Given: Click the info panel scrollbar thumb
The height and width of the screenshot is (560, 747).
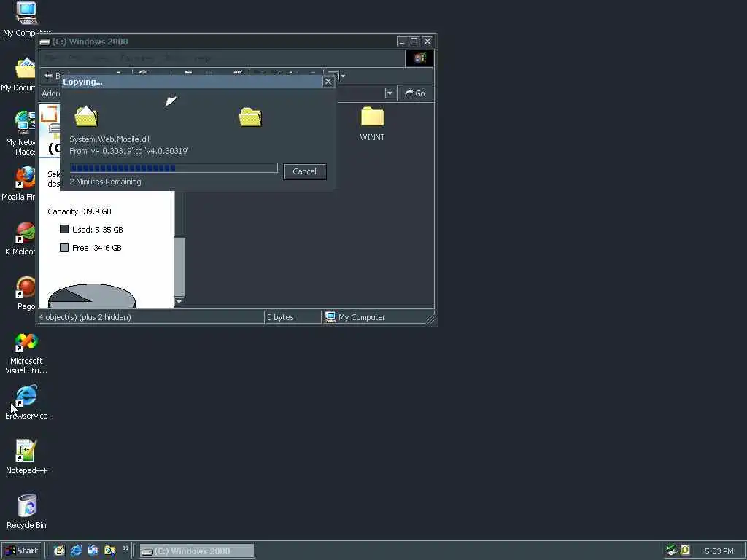Looking at the screenshot, I should 179,267.
